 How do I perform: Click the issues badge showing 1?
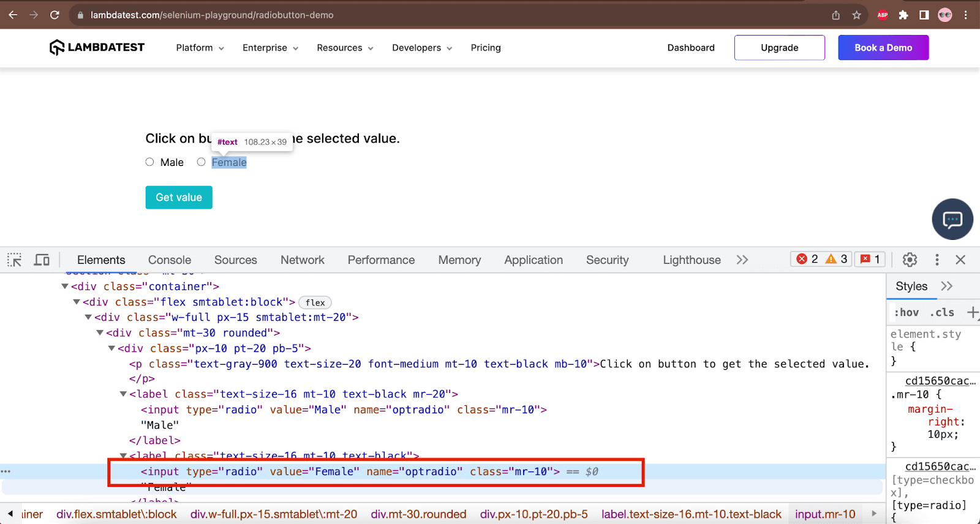click(870, 259)
